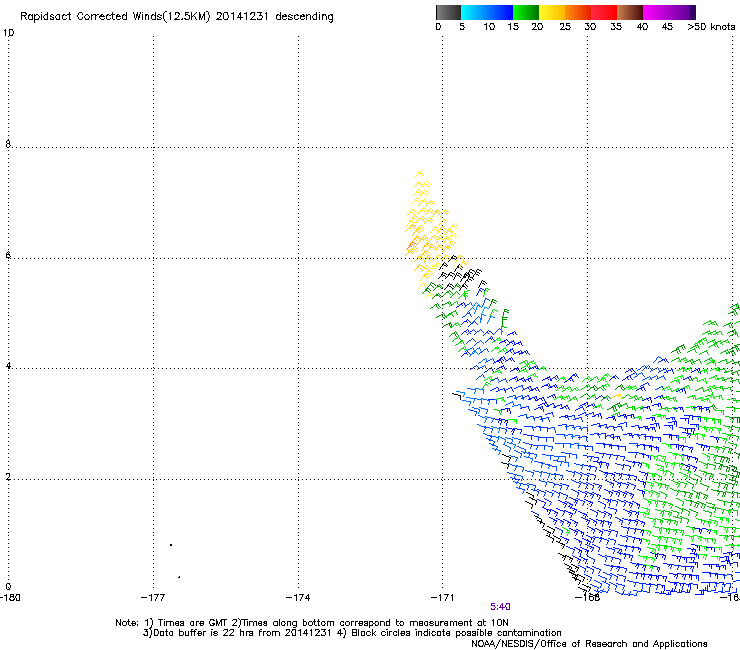Click the longitude axis label '-180'

click(x=10, y=598)
